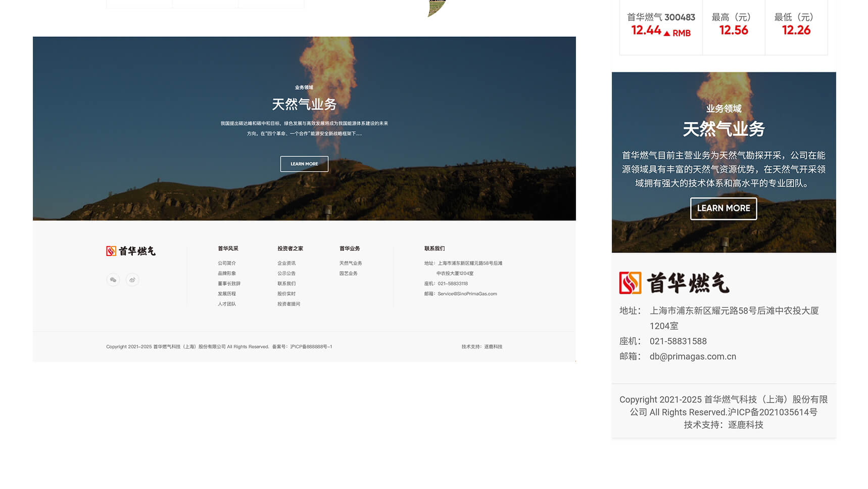Click Service@SinoPrimaGas.com email in desktop footer
This screenshot has width=868, height=489.
click(x=467, y=293)
